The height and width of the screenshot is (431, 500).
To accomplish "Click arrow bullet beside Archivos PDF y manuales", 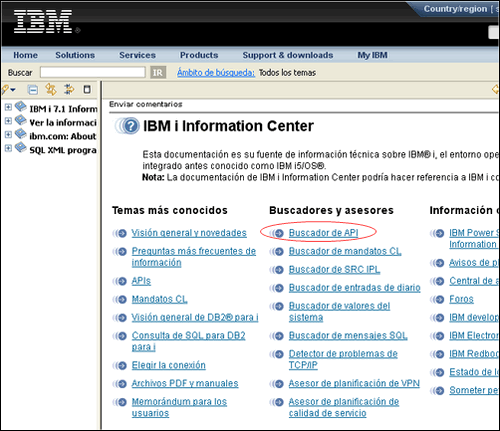I will [x=120, y=384].
